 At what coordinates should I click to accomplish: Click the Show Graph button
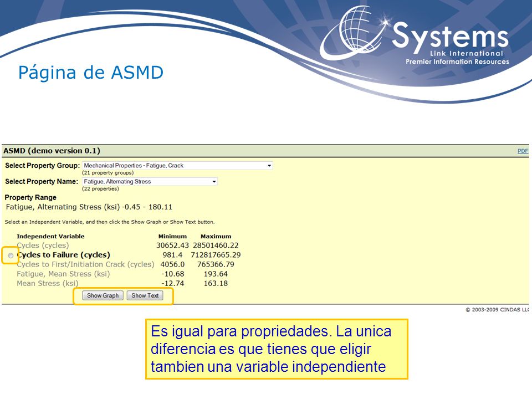[103, 295]
